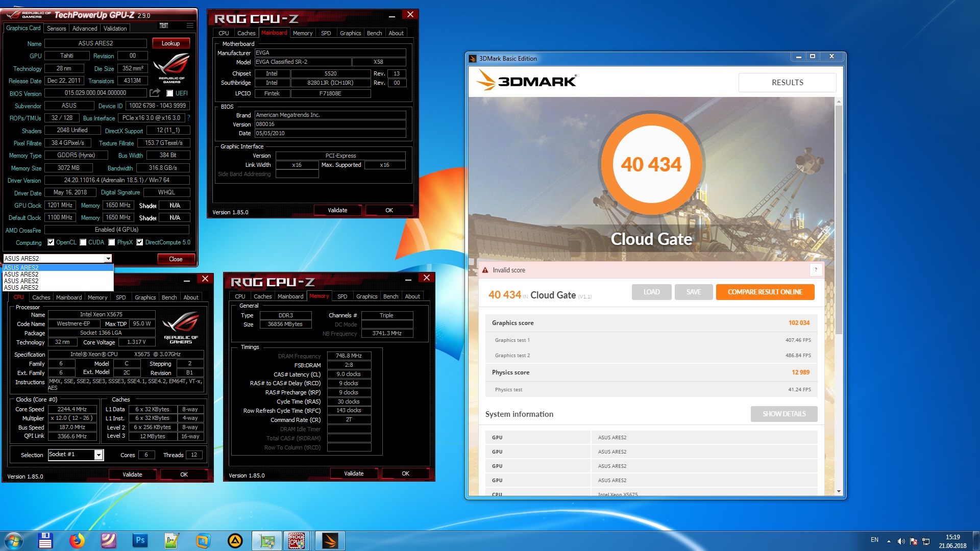Image resolution: width=980 pixels, height=551 pixels.
Task: Click the Graphics score value 102 034
Action: tap(799, 323)
